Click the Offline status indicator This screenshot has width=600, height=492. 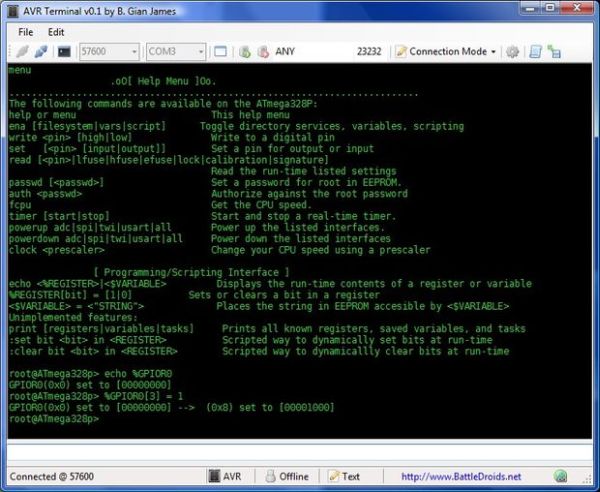(287, 476)
